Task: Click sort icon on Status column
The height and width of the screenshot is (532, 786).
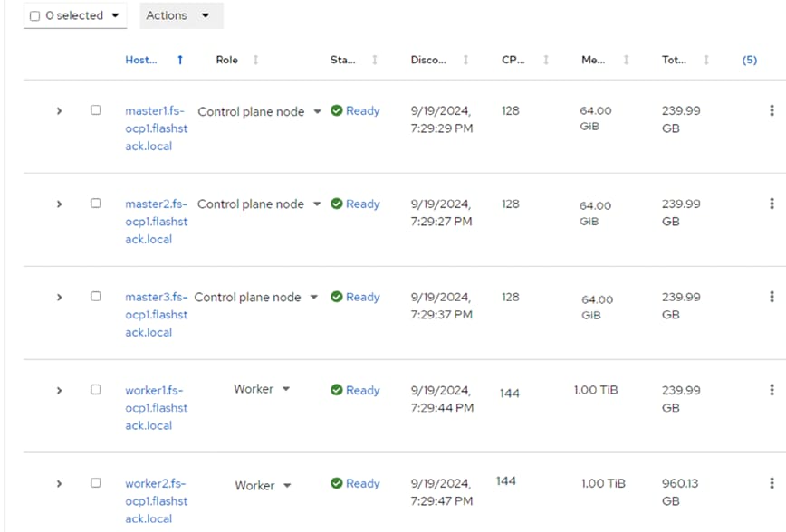Action: coord(375,60)
